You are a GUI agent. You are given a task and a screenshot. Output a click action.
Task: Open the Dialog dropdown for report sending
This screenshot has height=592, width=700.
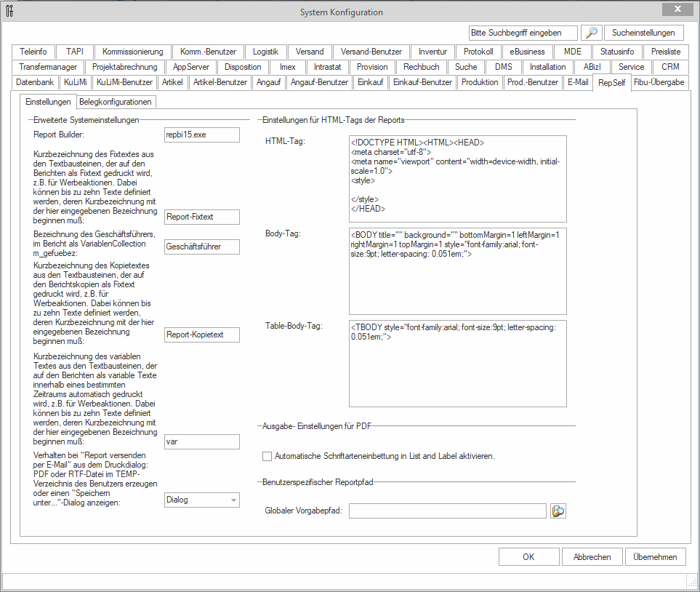pyautogui.click(x=202, y=500)
